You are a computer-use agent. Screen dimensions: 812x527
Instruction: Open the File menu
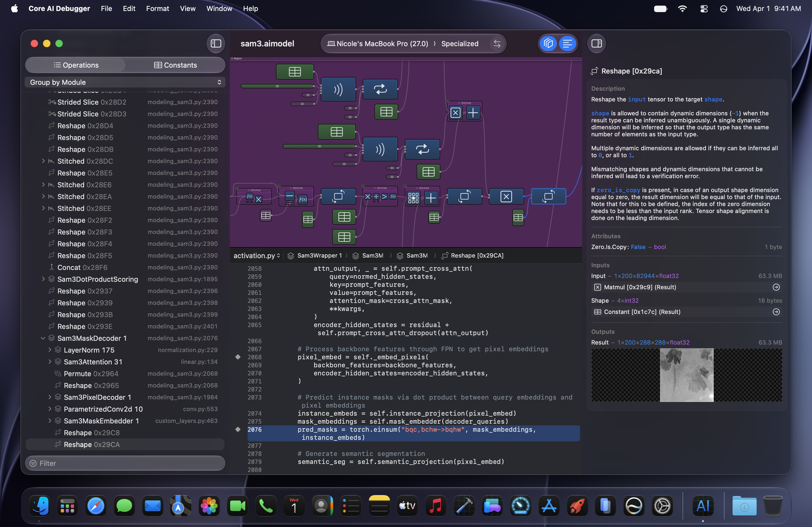tap(106, 8)
